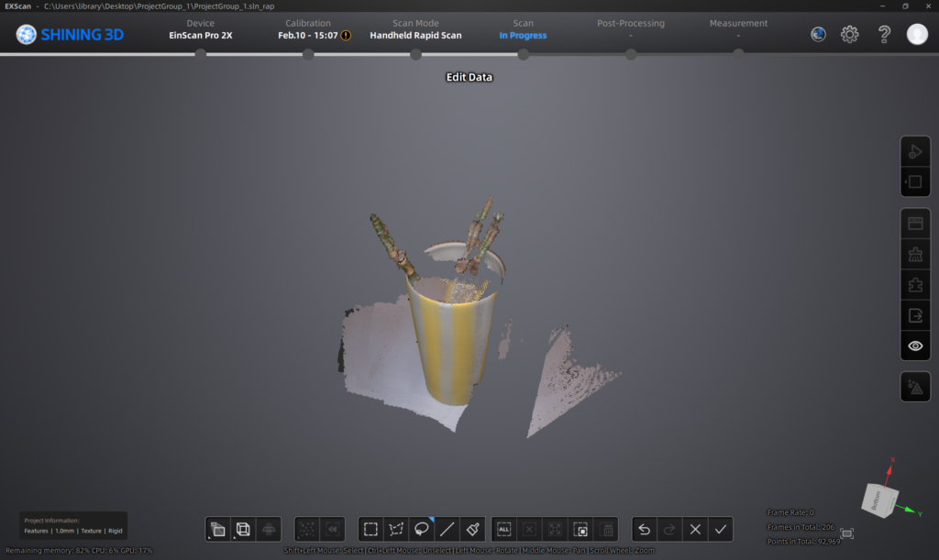Open the Scan Mode step
The image size is (939, 560).
(415, 29)
